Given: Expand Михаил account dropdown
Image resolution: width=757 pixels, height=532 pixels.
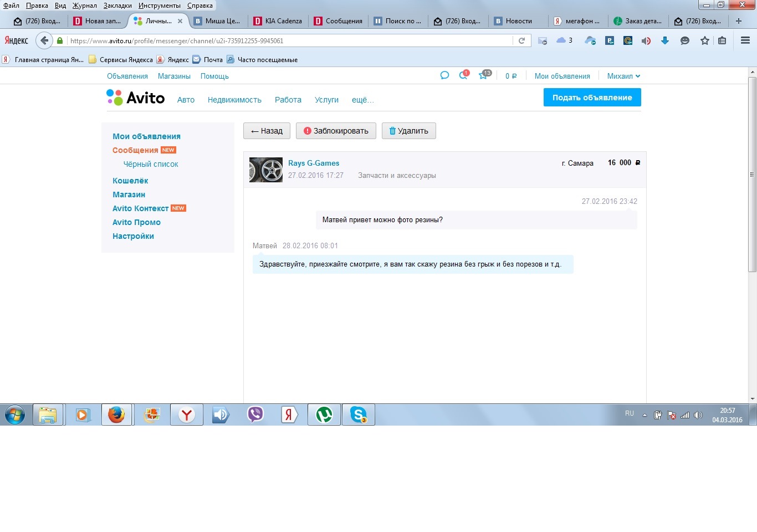Looking at the screenshot, I should click(623, 76).
